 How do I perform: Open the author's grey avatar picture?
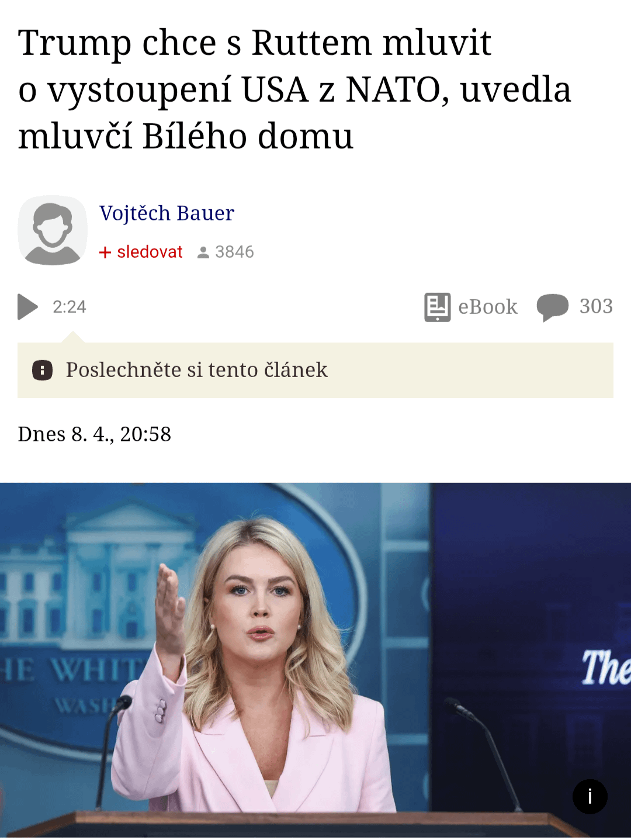click(x=53, y=230)
